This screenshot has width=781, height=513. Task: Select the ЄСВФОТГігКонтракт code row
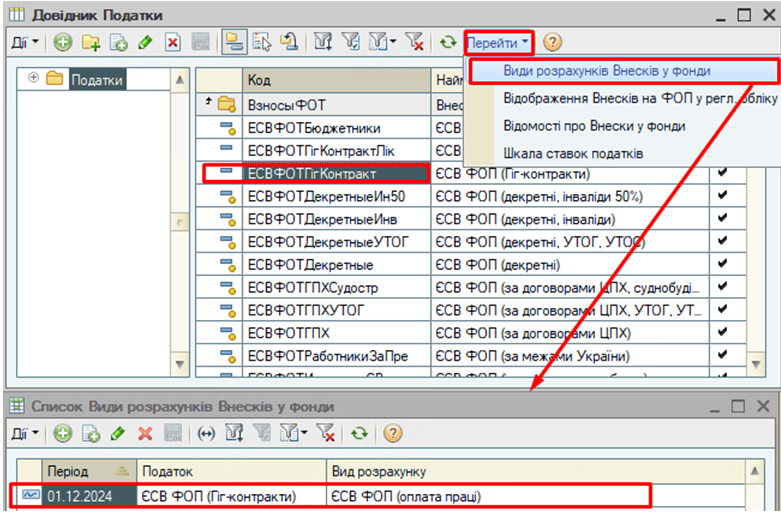[x=310, y=173]
